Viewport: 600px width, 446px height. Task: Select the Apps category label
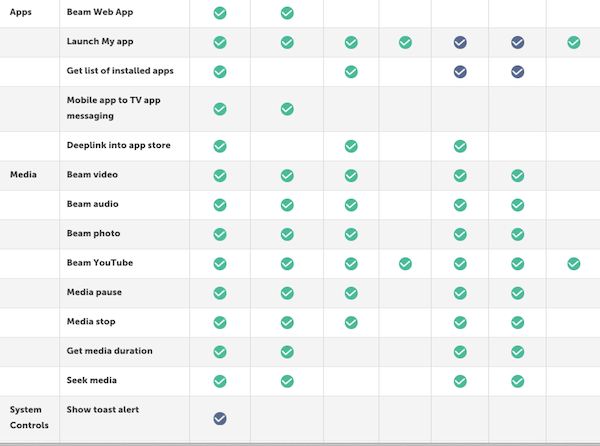click(x=21, y=12)
